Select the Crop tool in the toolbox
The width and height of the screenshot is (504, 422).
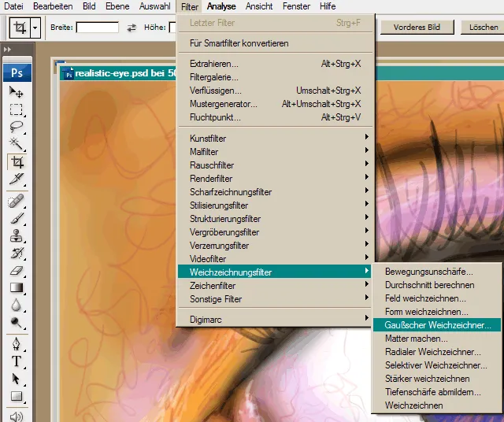click(17, 162)
